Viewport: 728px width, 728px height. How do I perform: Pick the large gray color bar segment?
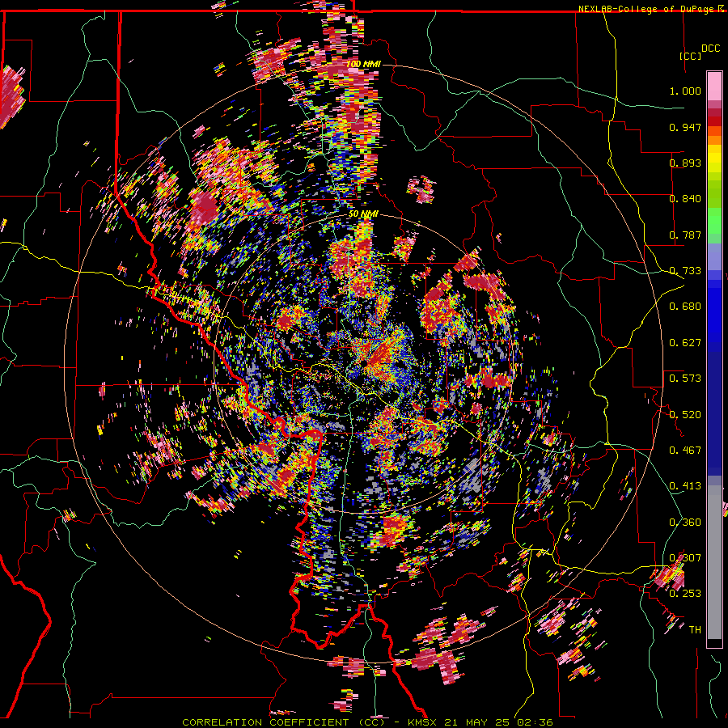714,562
